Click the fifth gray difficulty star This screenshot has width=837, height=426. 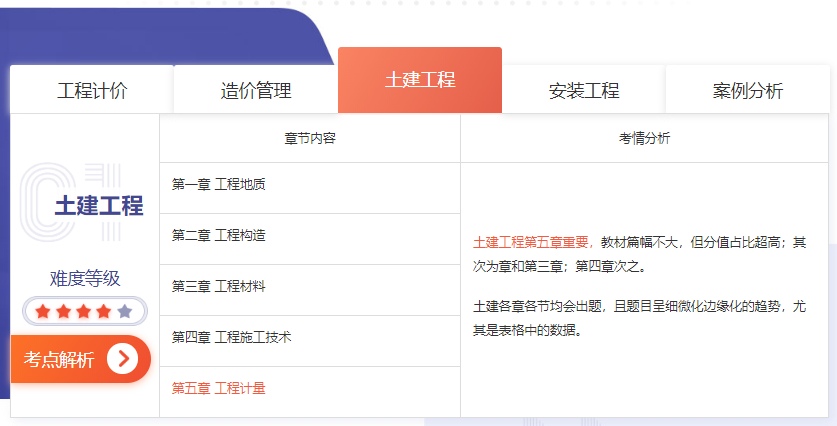pos(124,311)
